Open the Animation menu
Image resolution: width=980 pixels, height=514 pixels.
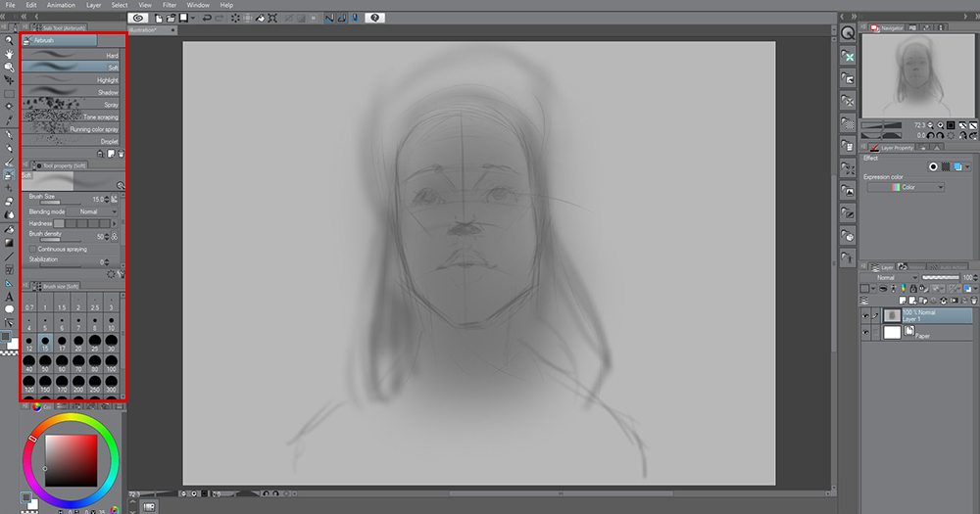click(x=61, y=5)
